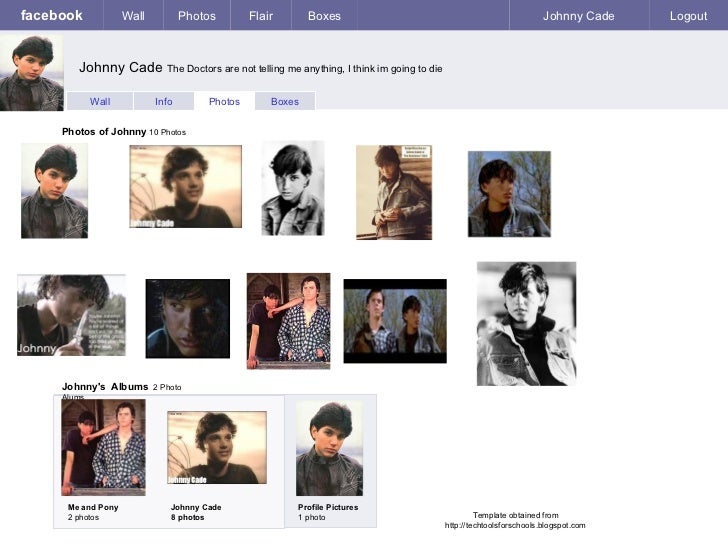
Task: Open photo of two boys in plaid shirt
Action: click(x=288, y=321)
